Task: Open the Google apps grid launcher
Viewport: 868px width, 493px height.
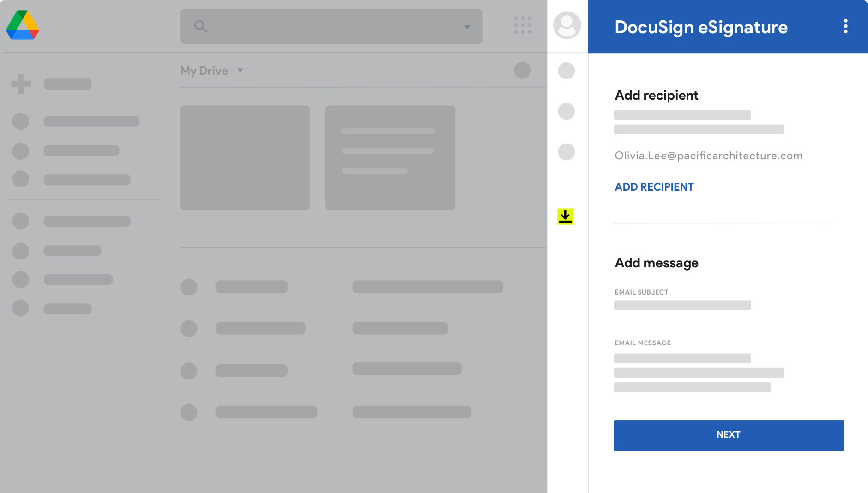Action: tap(522, 26)
